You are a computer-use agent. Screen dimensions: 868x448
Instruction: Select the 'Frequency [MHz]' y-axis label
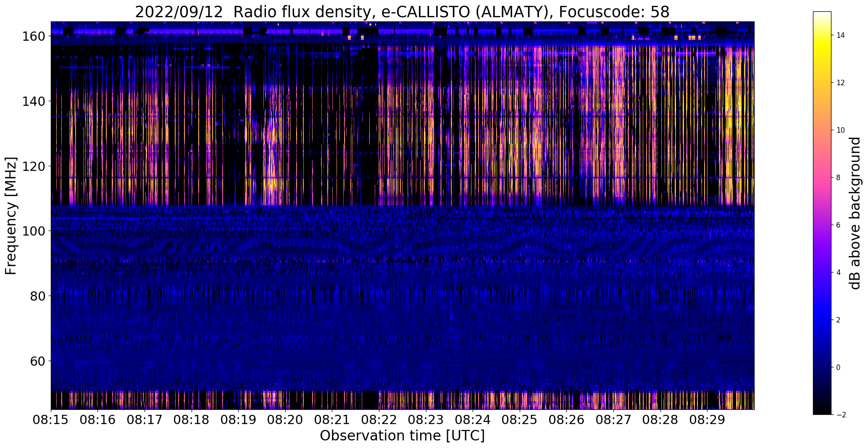[x=11, y=216]
